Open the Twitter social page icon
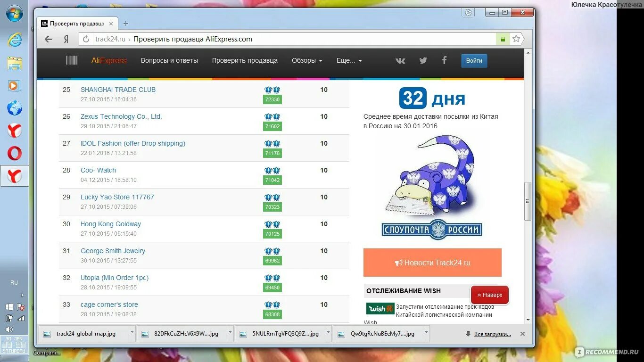Image resolution: width=644 pixels, height=362 pixels. point(423,60)
